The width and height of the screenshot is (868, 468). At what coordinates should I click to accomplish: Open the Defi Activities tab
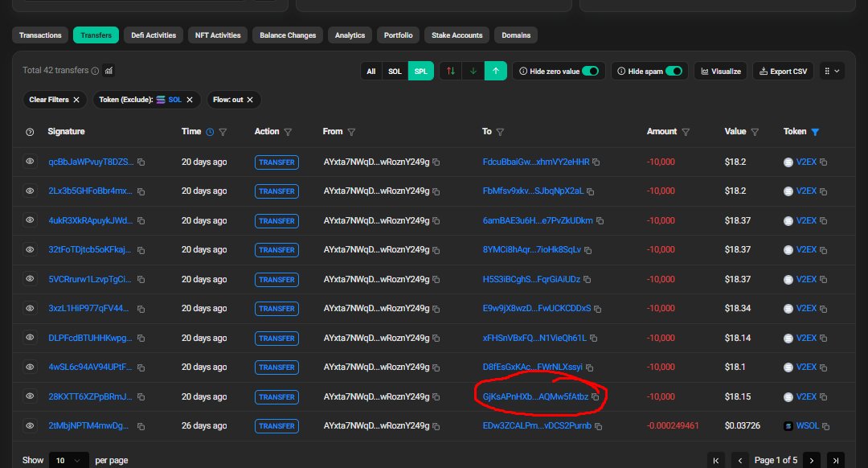click(154, 35)
